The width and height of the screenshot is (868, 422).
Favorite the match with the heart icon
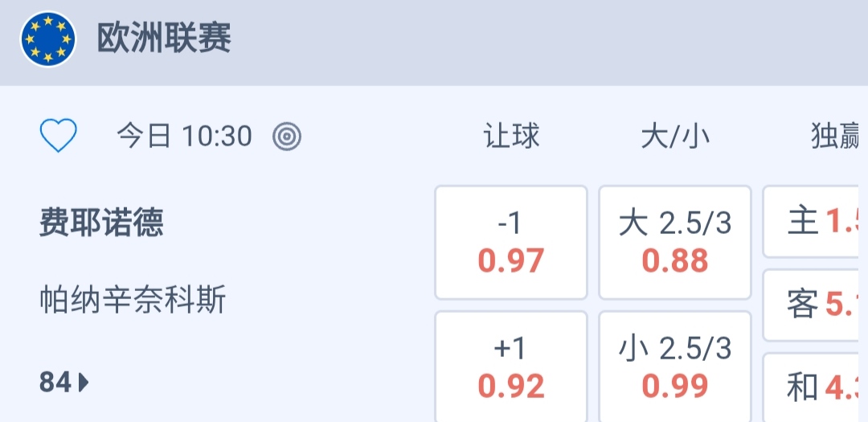coord(59,136)
